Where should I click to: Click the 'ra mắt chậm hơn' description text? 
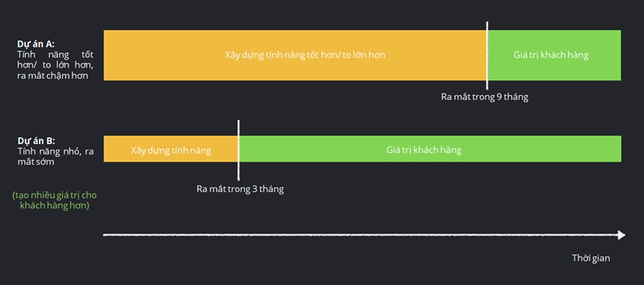53,76
